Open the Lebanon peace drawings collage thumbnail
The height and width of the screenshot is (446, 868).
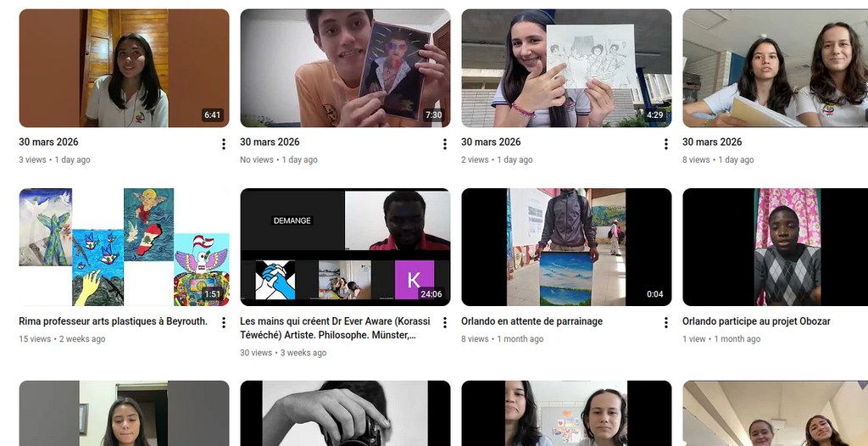click(x=124, y=247)
